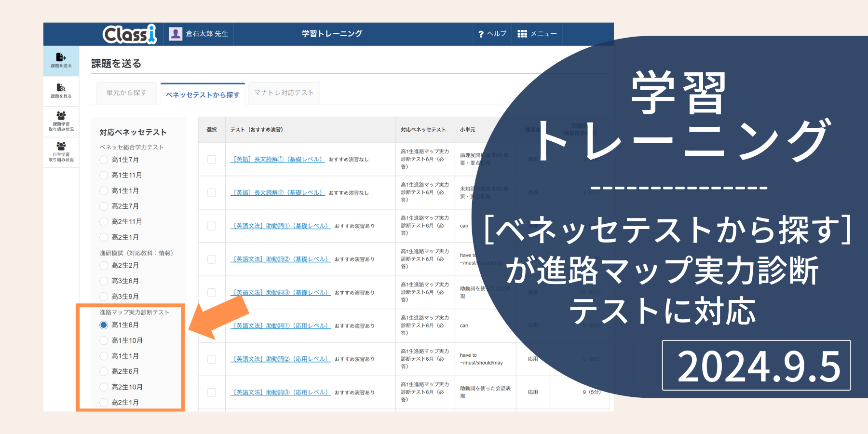This screenshot has width=868, height=434.
Task: Switch to the 単元から探す tab
Action: (x=126, y=93)
